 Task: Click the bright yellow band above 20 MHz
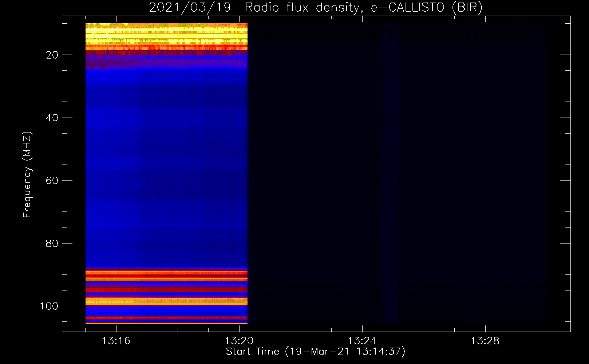tap(166, 35)
